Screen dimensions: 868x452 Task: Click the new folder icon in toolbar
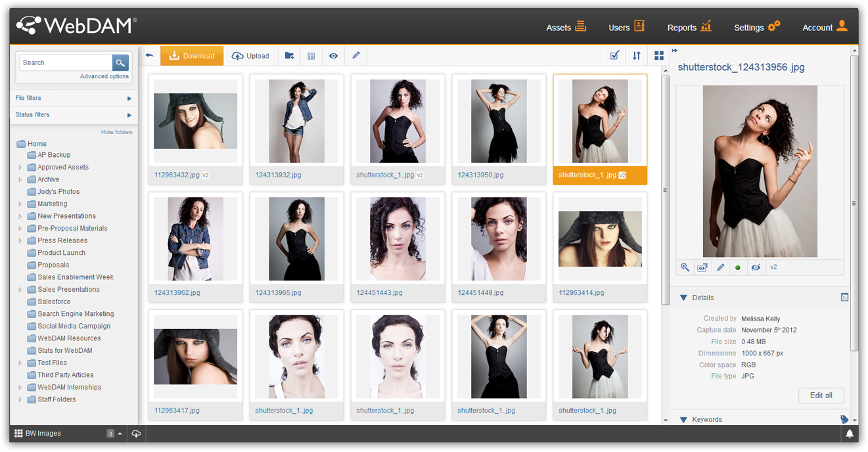click(x=289, y=56)
